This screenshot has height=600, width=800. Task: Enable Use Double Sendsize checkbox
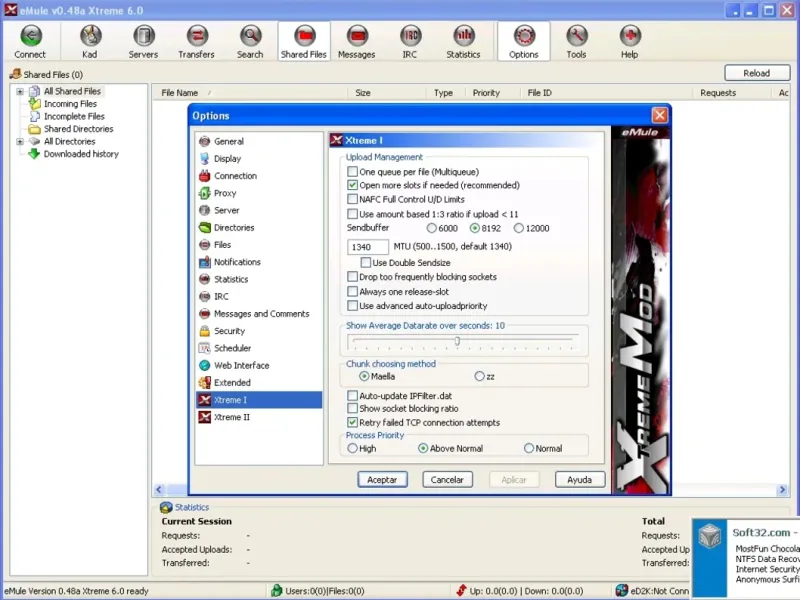365,262
